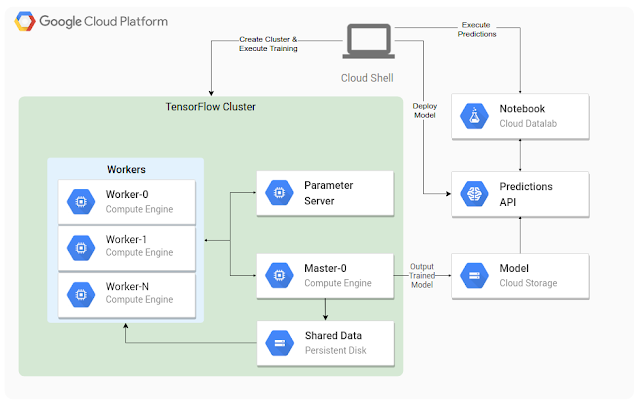Image resolution: width=640 pixels, height=406 pixels.
Task: Select the Google Cloud Platform title text
Action: coord(104,21)
